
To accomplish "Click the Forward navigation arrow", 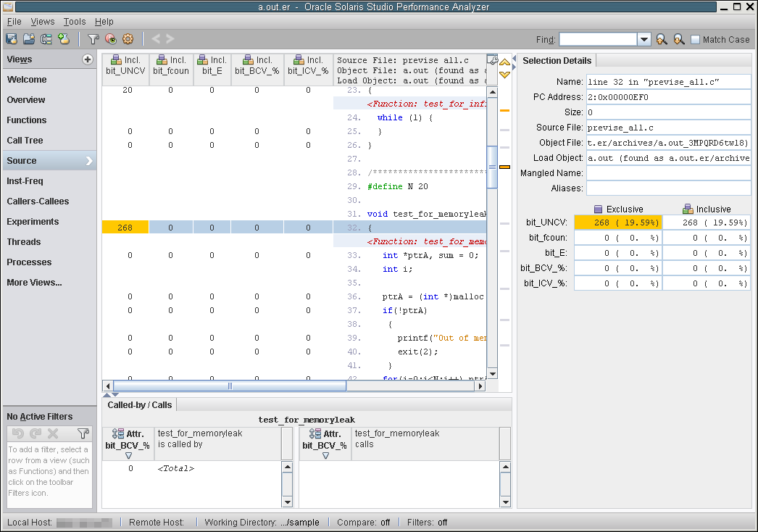I will pyautogui.click(x=170, y=39).
